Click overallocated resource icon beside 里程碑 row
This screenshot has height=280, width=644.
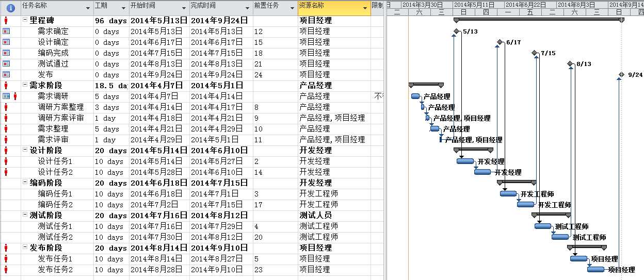point(6,21)
